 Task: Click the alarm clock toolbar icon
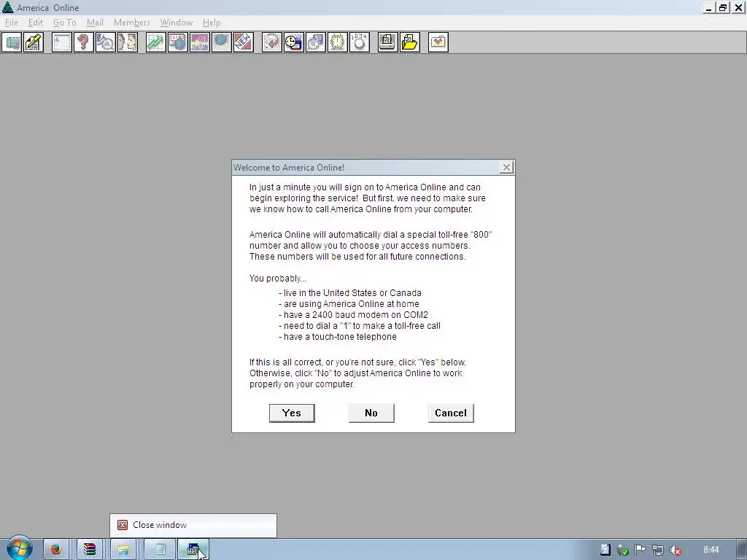click(x=338, y=42)
